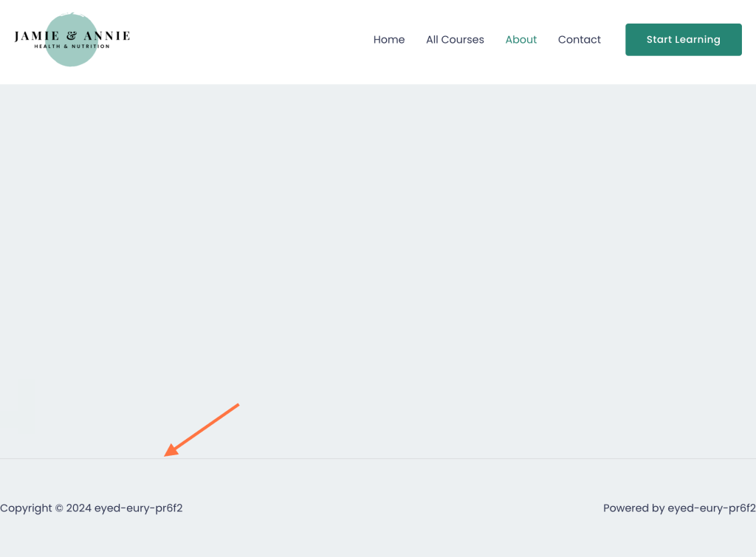Click the Powered by eyed-eury-pr6f2 text
This screenshot has height=557, width=756.
679,508
